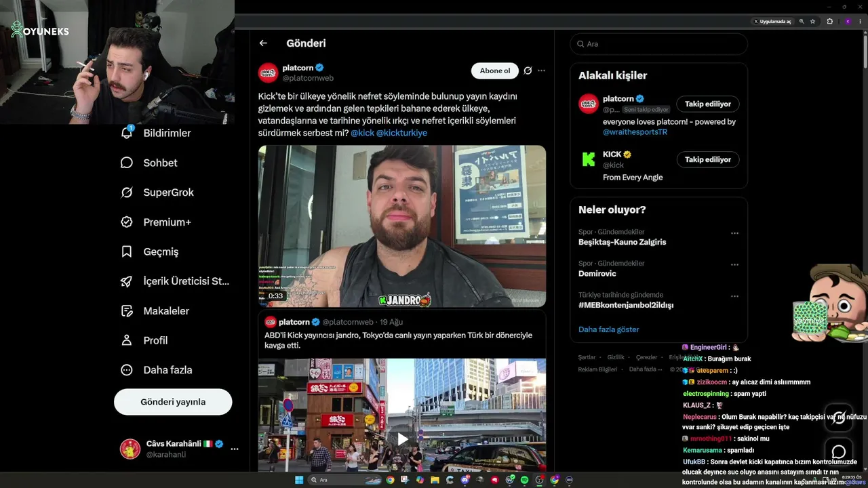Screen dimensions: 868x488
Task: Open SuperGrok from the sidebar
Action: (x=157, y=192)
